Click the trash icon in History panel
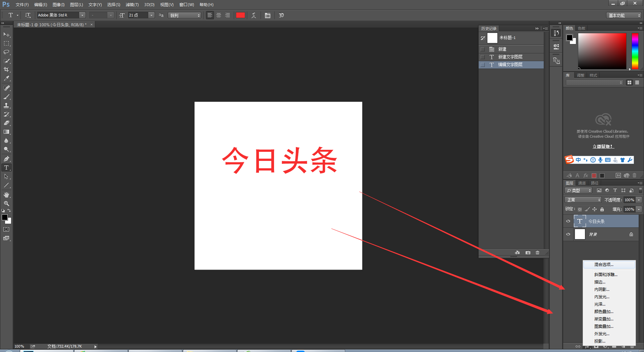 tap(538, 253)
